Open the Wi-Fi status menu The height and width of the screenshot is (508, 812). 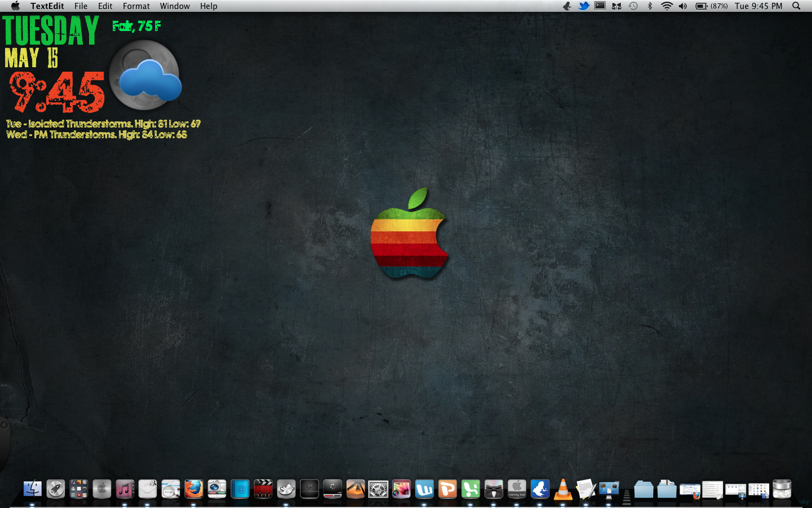667,6
